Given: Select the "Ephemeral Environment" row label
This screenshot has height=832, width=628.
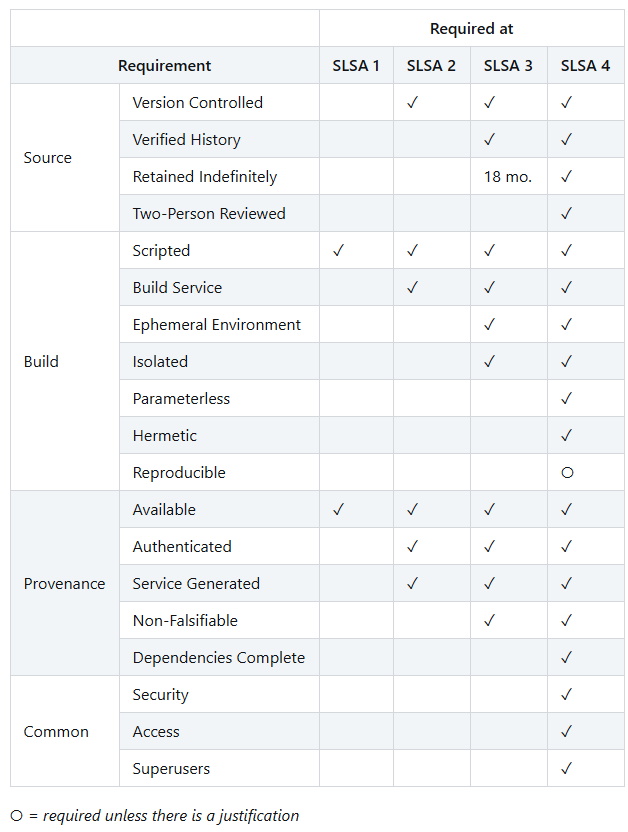Looking at the screenshot, I should pyautogui.click(x=216, y=325).
